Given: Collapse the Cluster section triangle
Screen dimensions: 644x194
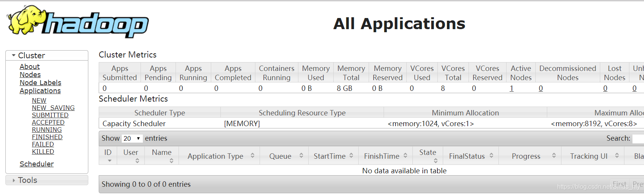Looking at the screenshot, I should tap(14, 56).
